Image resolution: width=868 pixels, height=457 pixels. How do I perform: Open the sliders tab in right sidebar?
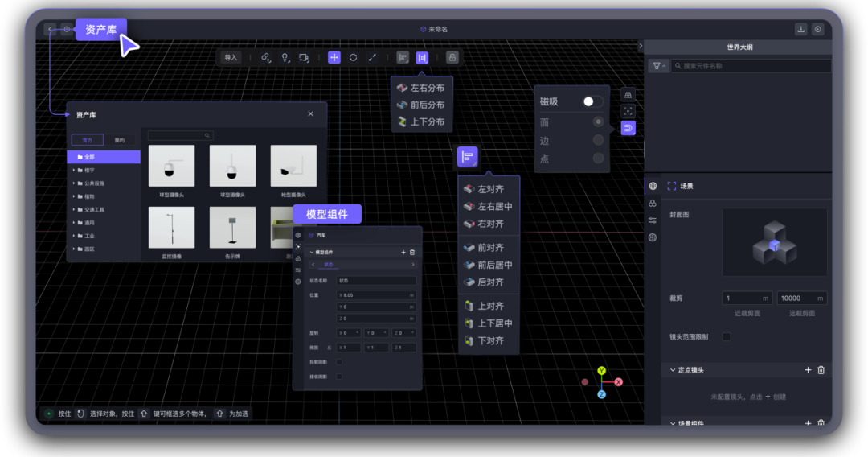coord(653,220)
